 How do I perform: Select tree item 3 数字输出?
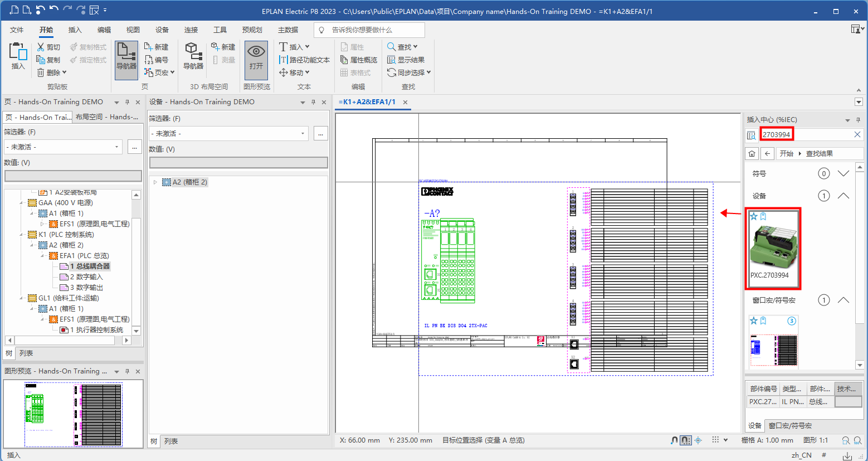[86, 287]
